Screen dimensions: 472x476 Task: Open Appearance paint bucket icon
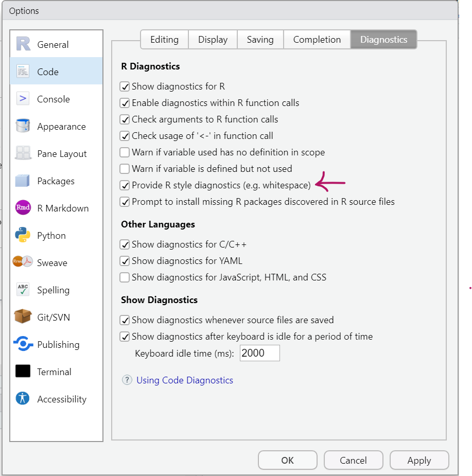[x=23, y=126]
